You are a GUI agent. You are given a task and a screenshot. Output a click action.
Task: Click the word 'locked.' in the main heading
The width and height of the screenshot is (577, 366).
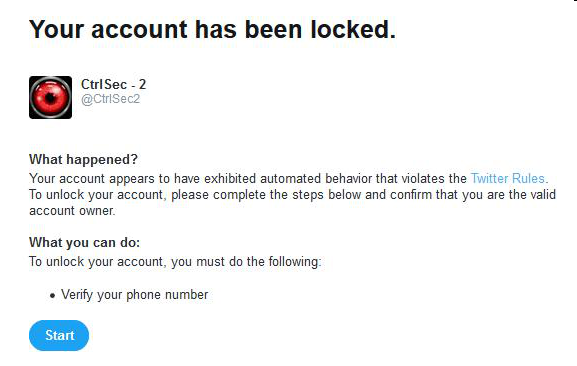pos(353,29)
